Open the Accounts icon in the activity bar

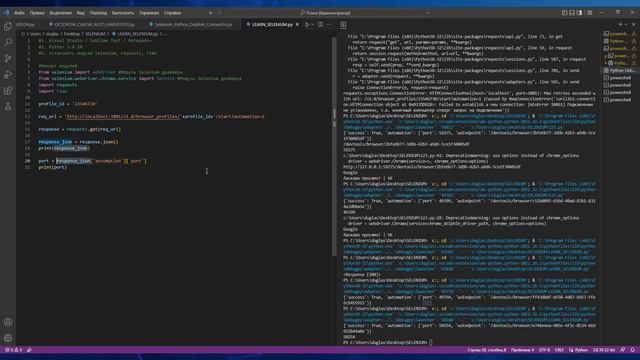tap(8, 322)
